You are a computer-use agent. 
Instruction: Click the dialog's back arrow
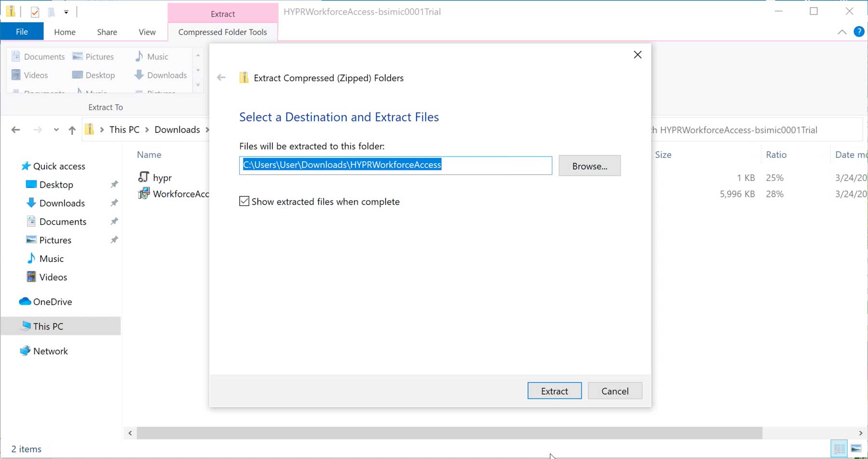click(x=221, y=77)
